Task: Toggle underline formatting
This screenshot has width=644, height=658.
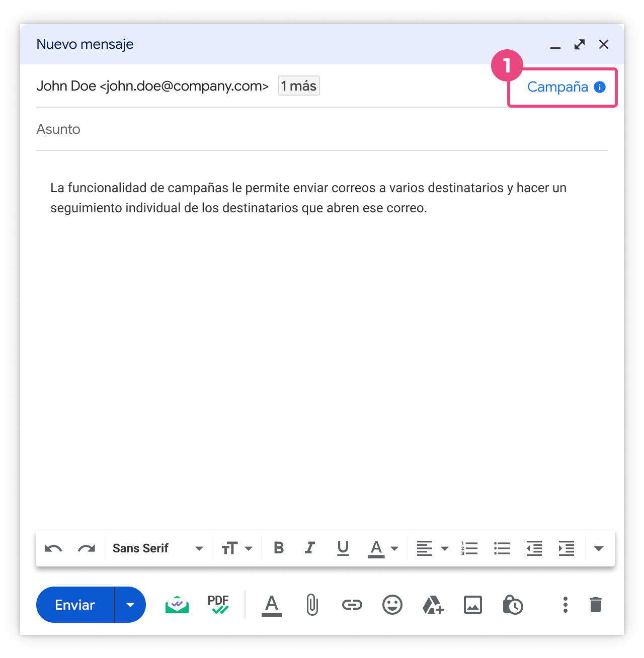Action: (x=343, y=548)
